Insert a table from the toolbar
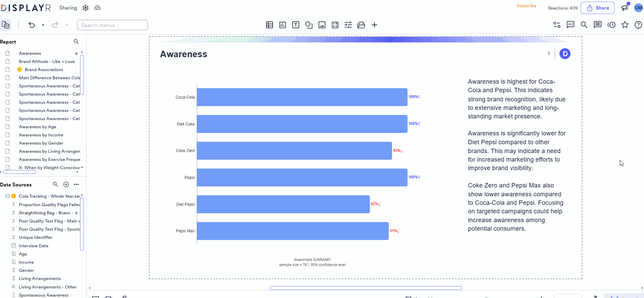 point(270,25)
